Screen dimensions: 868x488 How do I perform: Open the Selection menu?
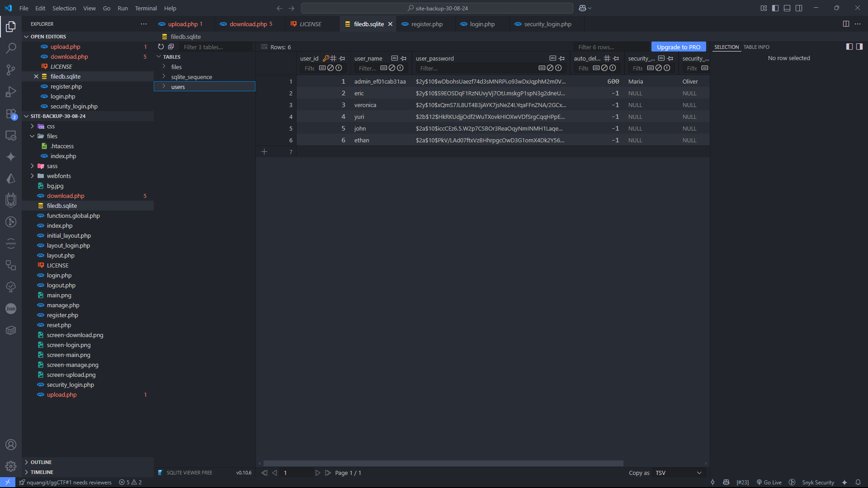(x=64, y=8)
